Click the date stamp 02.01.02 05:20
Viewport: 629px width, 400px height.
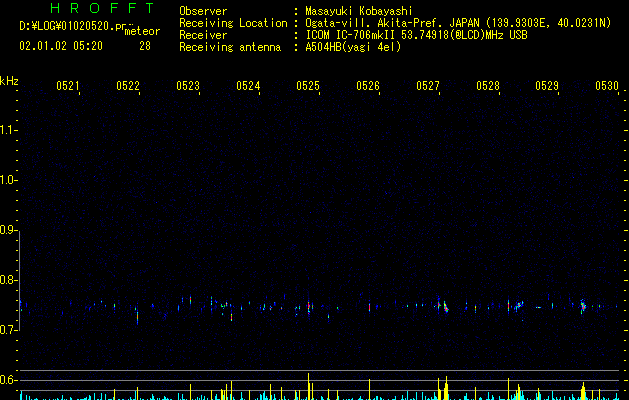[61, 46]
